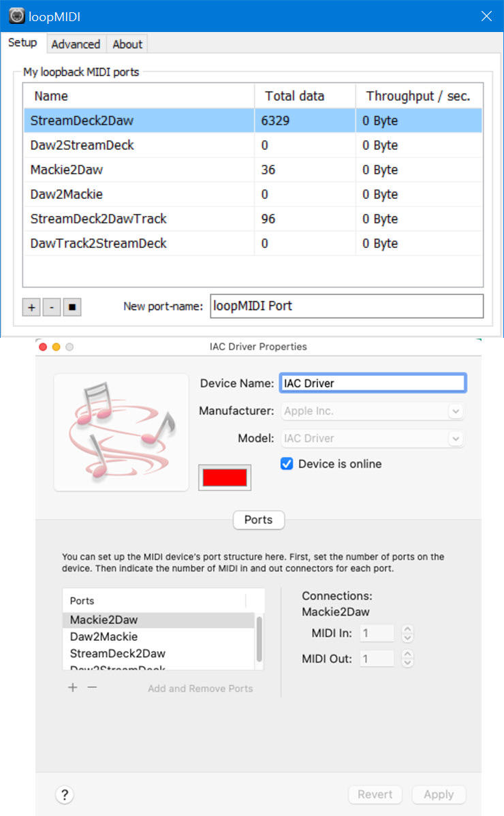Click the loopMIDI app icon in title bar

point(17,16)
